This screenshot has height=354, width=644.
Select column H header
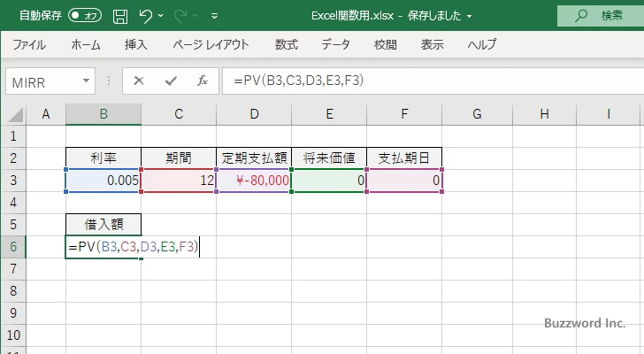(545, 114)
